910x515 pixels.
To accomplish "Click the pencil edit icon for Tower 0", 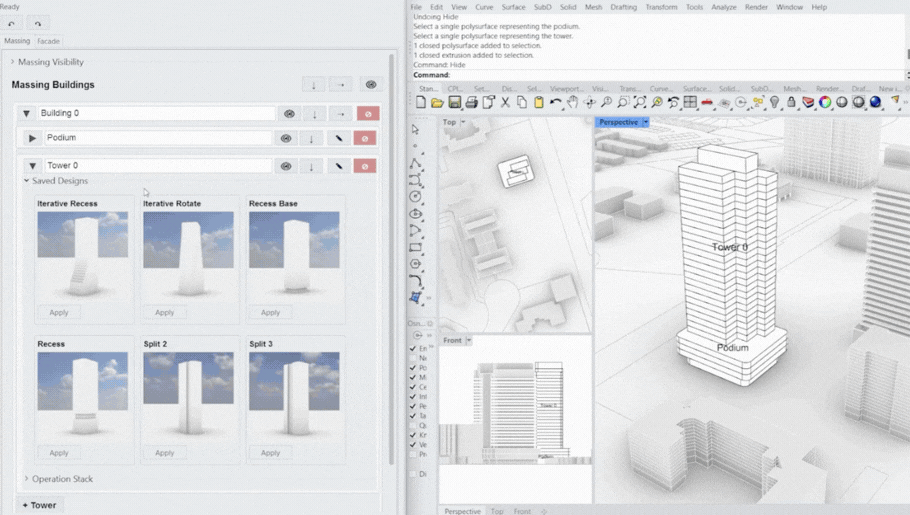I will (x=339, y=166).
